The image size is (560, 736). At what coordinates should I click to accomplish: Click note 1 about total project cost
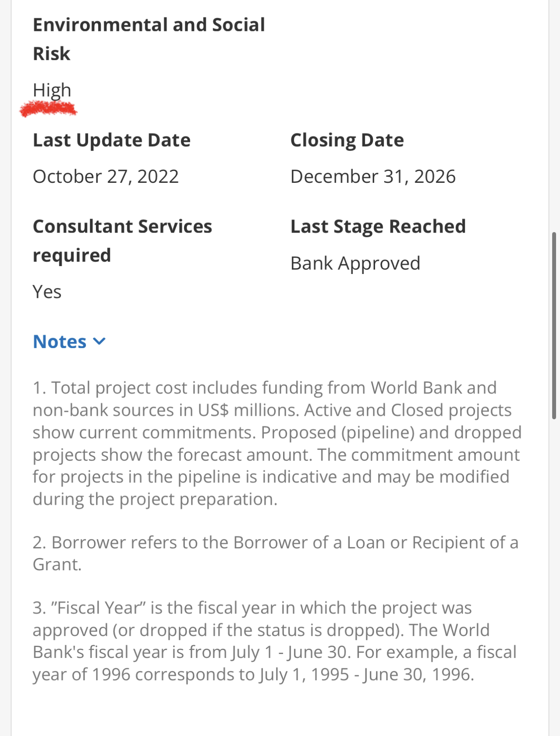(277, 443)
